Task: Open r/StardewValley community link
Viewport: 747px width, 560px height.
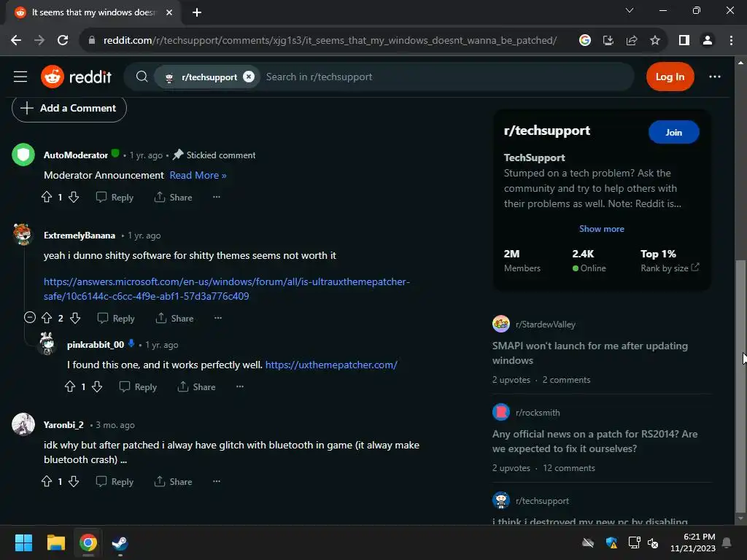Action: [x=546, y=324]
